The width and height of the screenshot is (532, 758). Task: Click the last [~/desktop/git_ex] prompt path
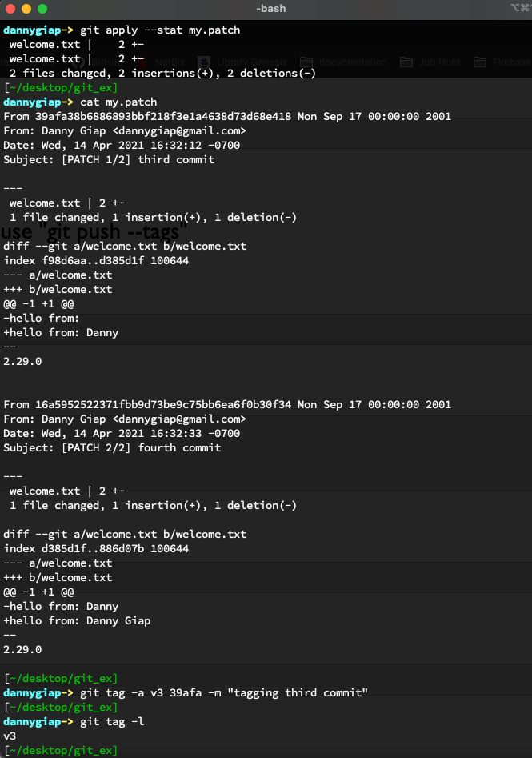[61, 751]
